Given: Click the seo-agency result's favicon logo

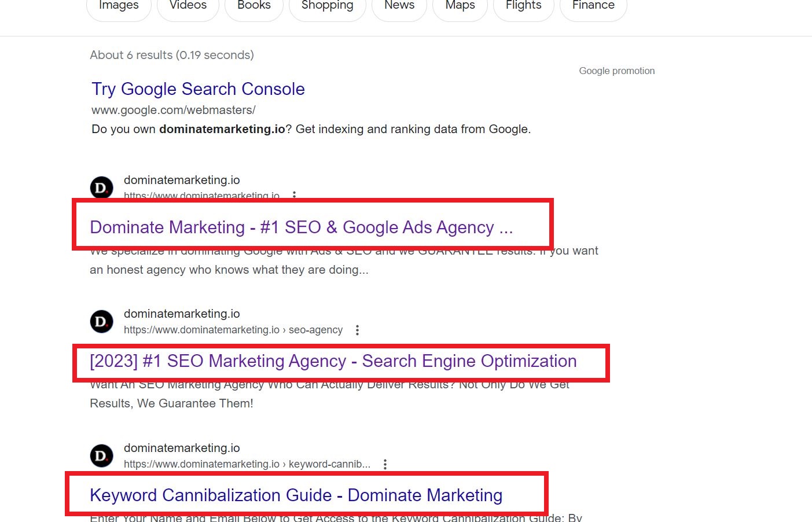Looking at the screenshot, I should [x=101, y=321].
